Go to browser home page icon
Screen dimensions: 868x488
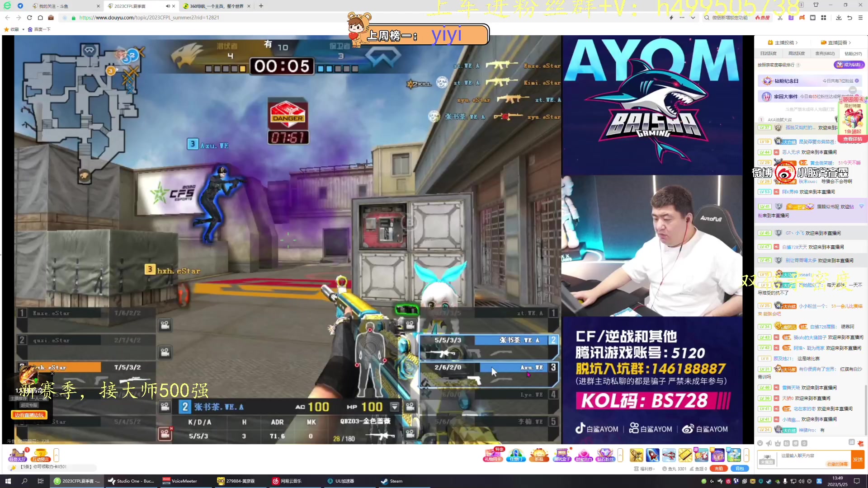tap(40, 18)
